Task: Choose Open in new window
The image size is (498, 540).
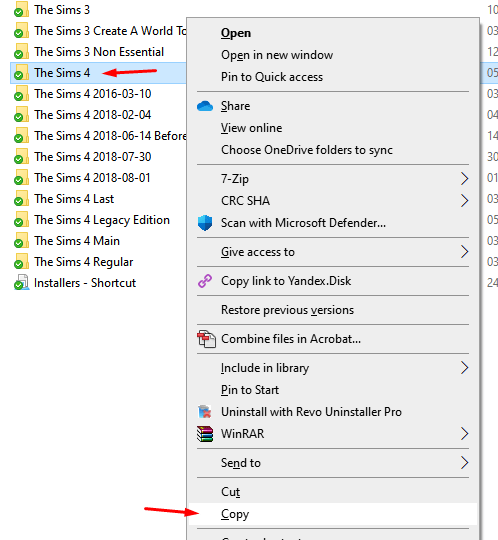Action: click(x=333, y=55)
